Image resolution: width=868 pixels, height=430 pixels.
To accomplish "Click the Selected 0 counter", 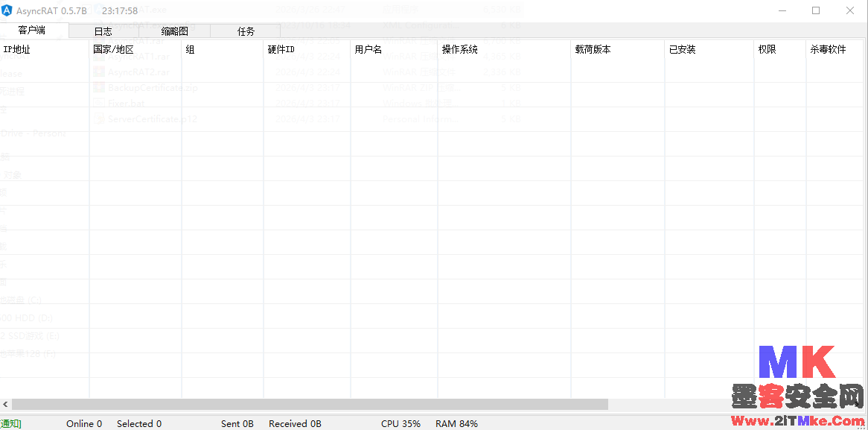I will point(138,423).
